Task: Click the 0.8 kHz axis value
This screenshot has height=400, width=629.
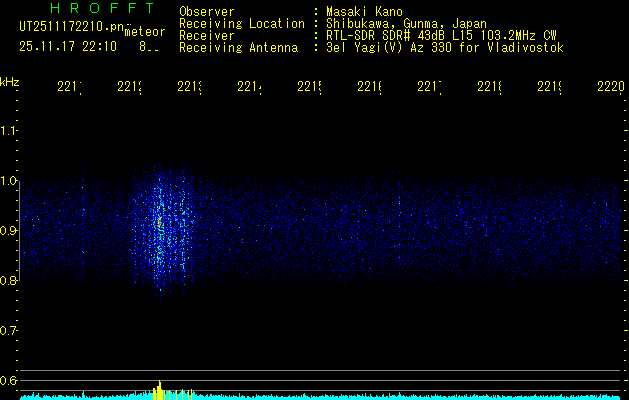Action: [x=8, y=280]
